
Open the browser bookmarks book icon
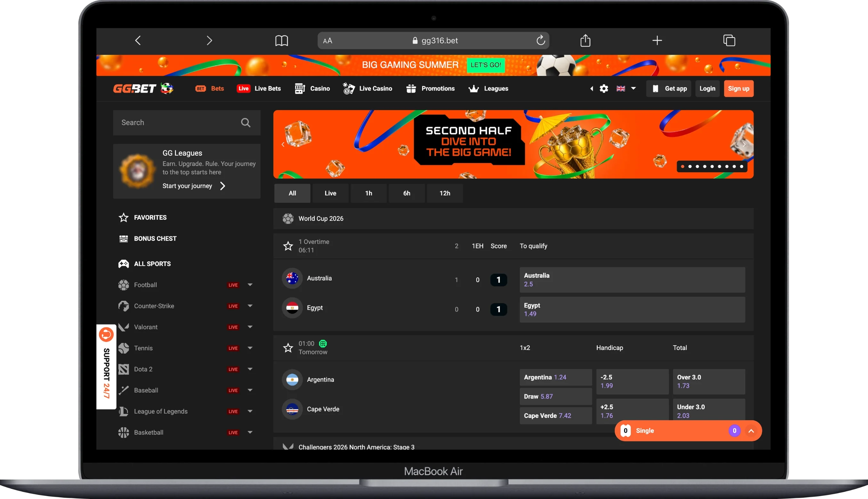click(281, 41)
